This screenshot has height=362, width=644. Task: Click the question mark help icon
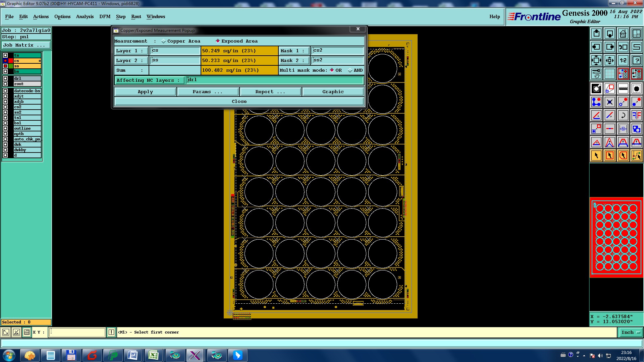[x=636, y=60]
